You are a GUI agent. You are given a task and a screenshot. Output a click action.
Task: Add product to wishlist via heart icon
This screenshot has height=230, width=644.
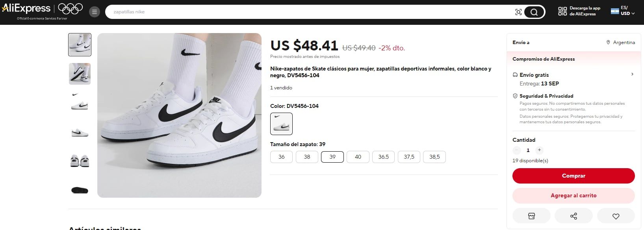[x=616, y=216]
